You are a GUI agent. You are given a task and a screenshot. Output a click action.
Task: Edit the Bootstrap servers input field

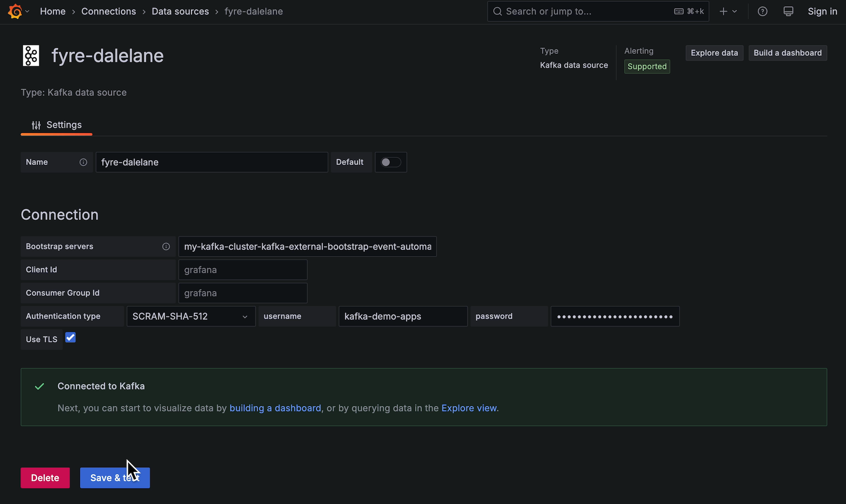[307, 247]
